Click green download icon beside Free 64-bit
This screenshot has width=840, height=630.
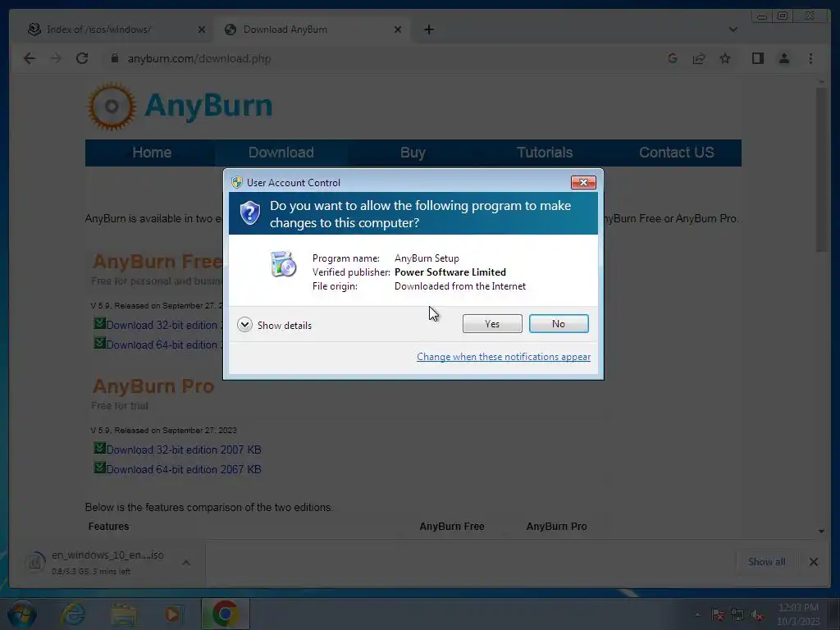[x=99, y=343]
